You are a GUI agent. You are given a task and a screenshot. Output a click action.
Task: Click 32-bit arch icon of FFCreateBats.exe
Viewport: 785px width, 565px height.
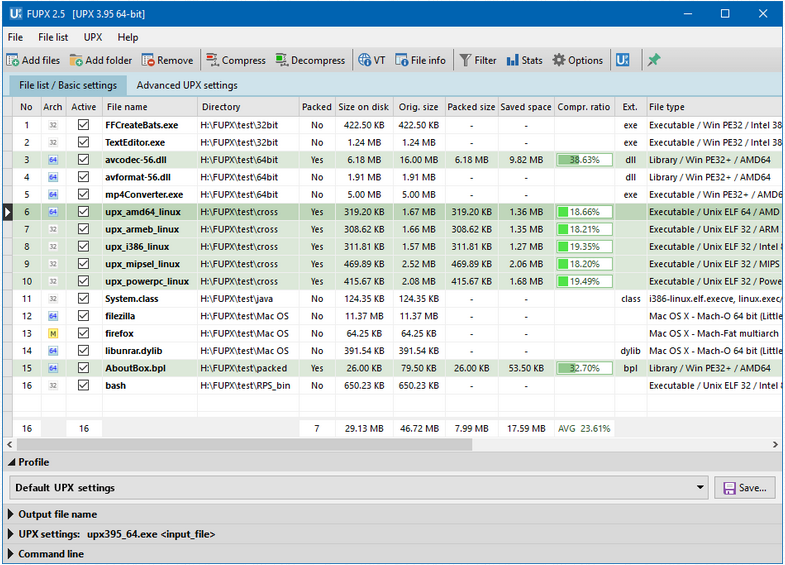(x=53, y=125)
